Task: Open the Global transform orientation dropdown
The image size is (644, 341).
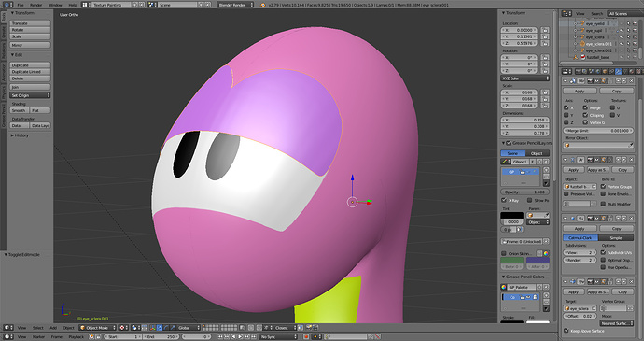Action: (x=189, y=328)
